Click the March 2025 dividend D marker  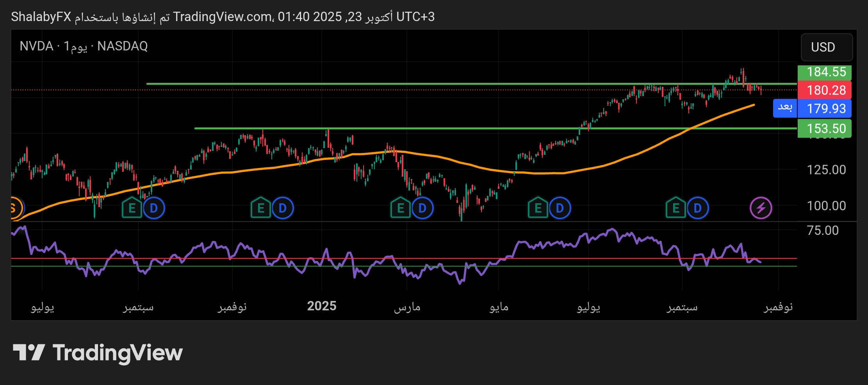[x=422, y=208]
